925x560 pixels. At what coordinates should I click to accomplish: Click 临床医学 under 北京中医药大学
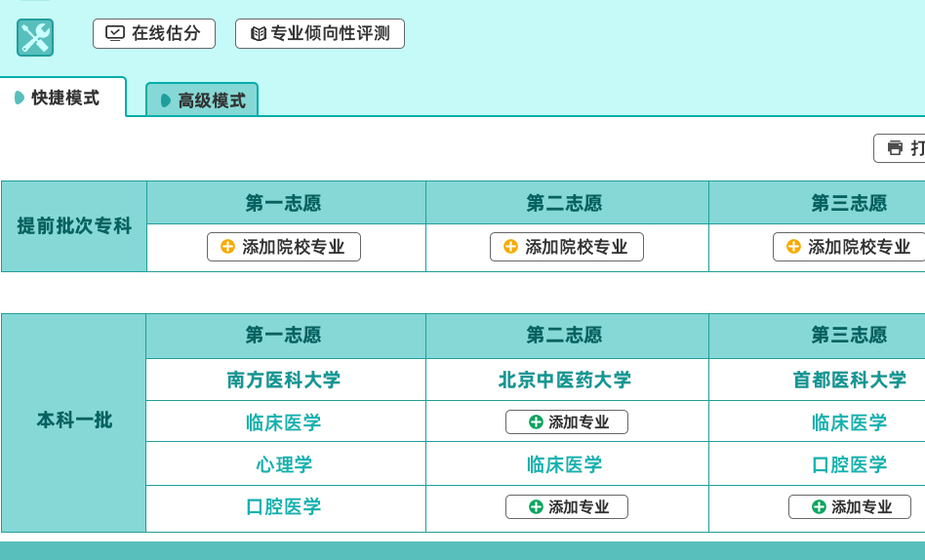coord(565,464)
